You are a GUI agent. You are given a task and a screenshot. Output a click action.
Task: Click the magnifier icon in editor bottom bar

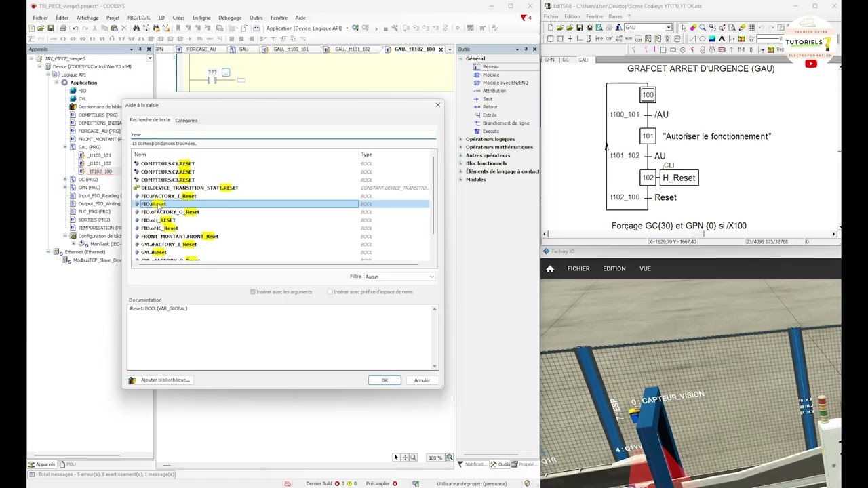(413, 457)
